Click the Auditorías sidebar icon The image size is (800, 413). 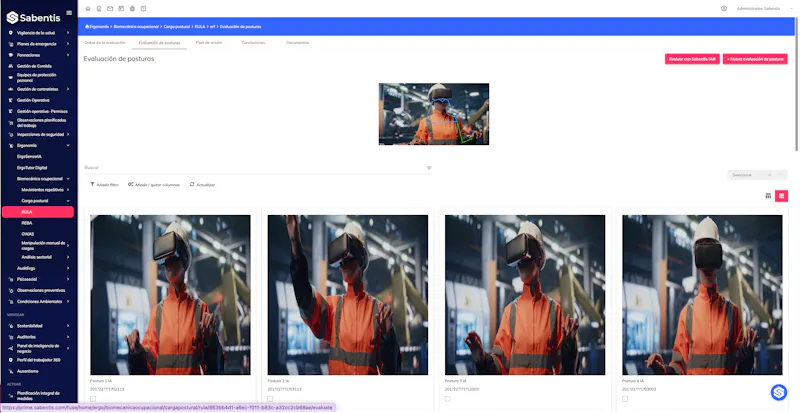[x=11, y=337]
